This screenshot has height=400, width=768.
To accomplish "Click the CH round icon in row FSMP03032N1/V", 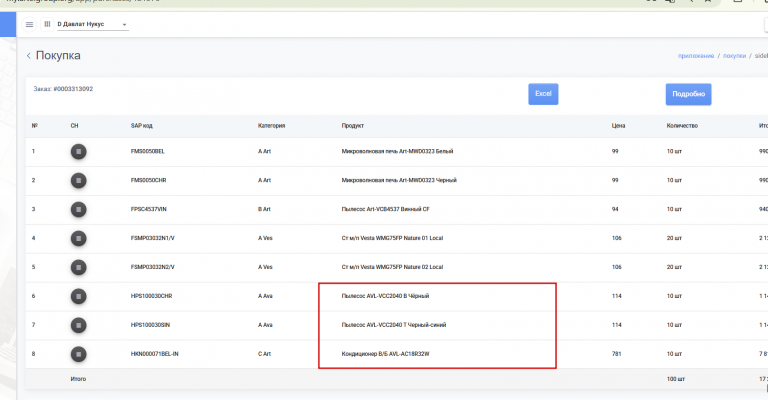I will point(78,238).
